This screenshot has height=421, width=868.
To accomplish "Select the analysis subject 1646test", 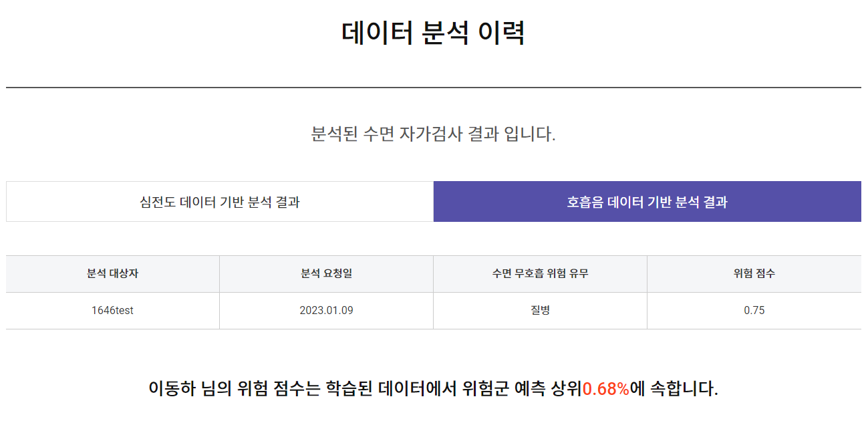I will click(112, 311).
